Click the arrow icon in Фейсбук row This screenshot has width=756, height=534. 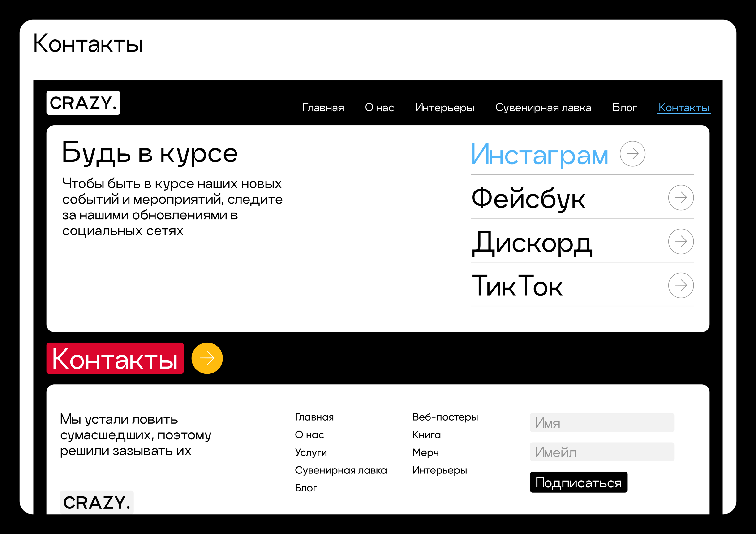click(681, 198)
